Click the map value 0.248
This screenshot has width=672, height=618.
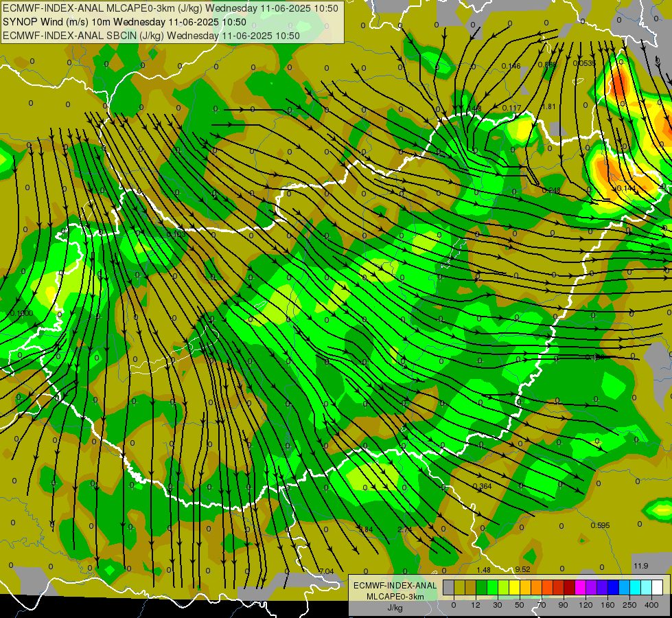[x=551, y=190]
